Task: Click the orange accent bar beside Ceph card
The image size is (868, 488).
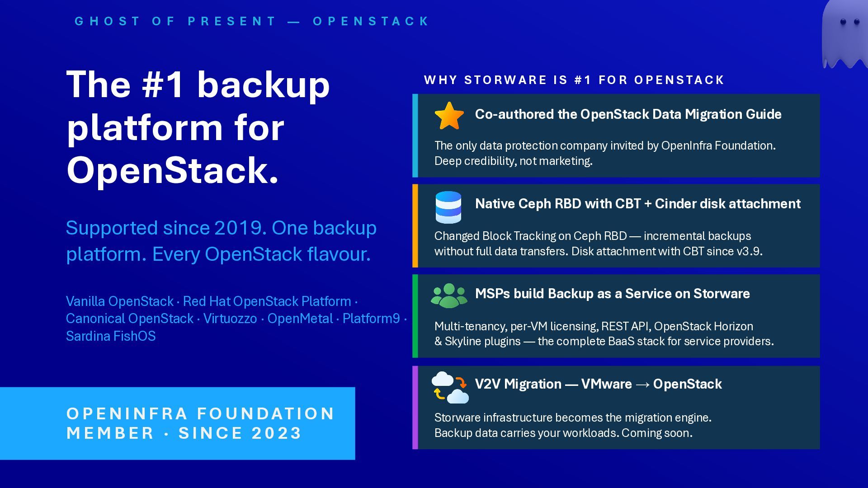Action: click(415, 225)
